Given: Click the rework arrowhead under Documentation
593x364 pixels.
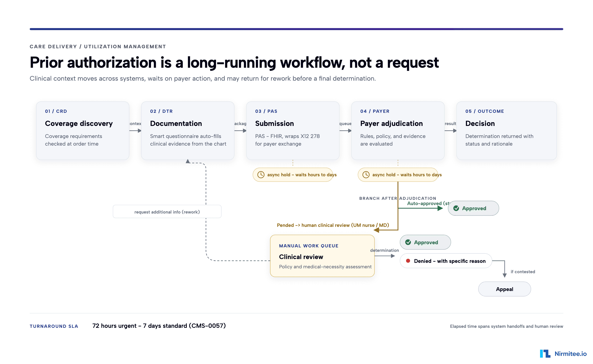Looking at the screenshot, I should (188, 161).
